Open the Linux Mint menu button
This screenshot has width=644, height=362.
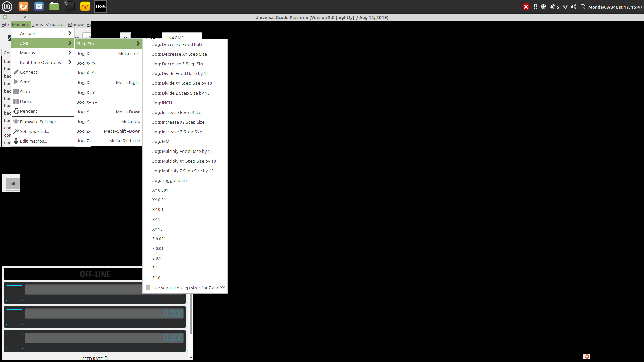coord(7,6)
